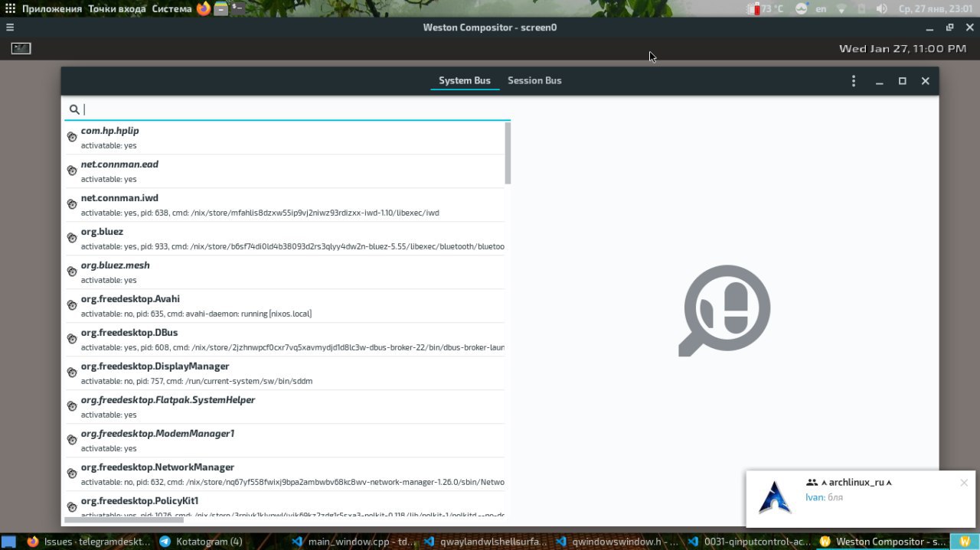The width and height of the screenshot is (980, 550).
Task: Switch to qwaylandwlshellsurface VS Code window
Action: pos(485,542)
